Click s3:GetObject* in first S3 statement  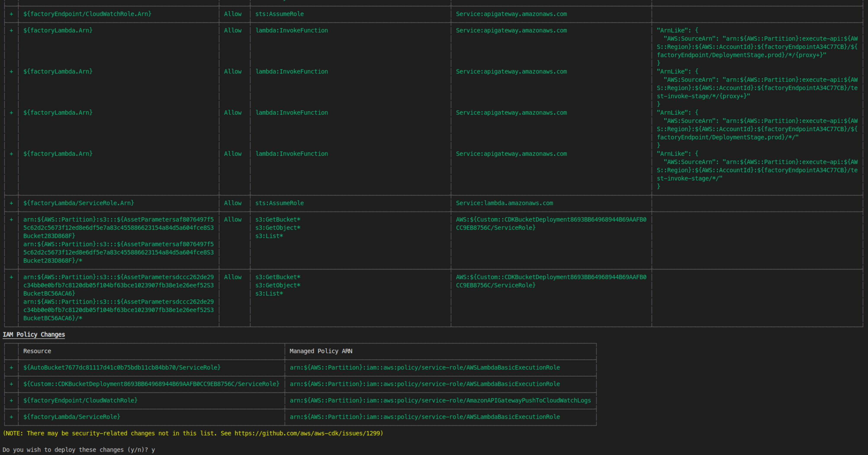point(278,228)
